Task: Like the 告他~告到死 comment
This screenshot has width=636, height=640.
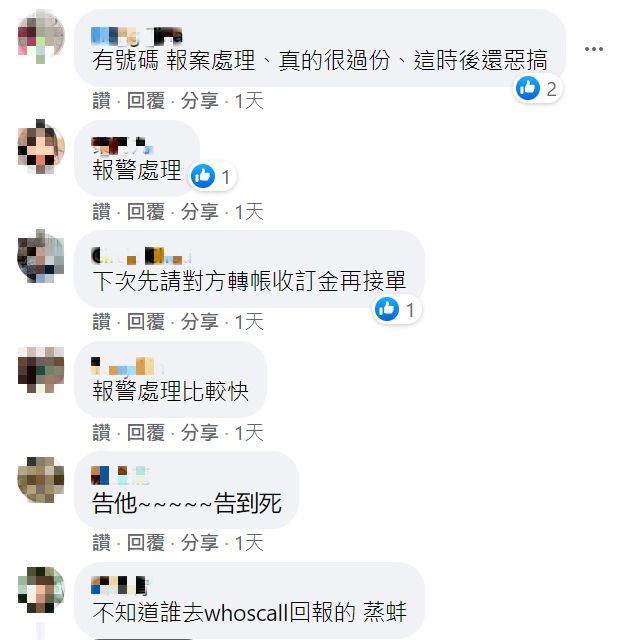Action: point(101,542)
